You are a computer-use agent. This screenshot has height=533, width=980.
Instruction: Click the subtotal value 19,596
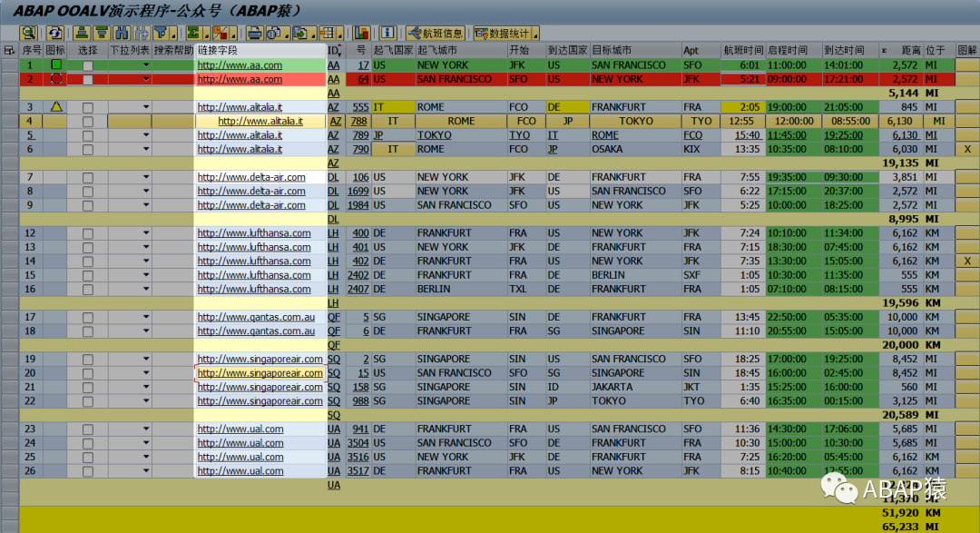pyautogui.click(x=900, y=302)
